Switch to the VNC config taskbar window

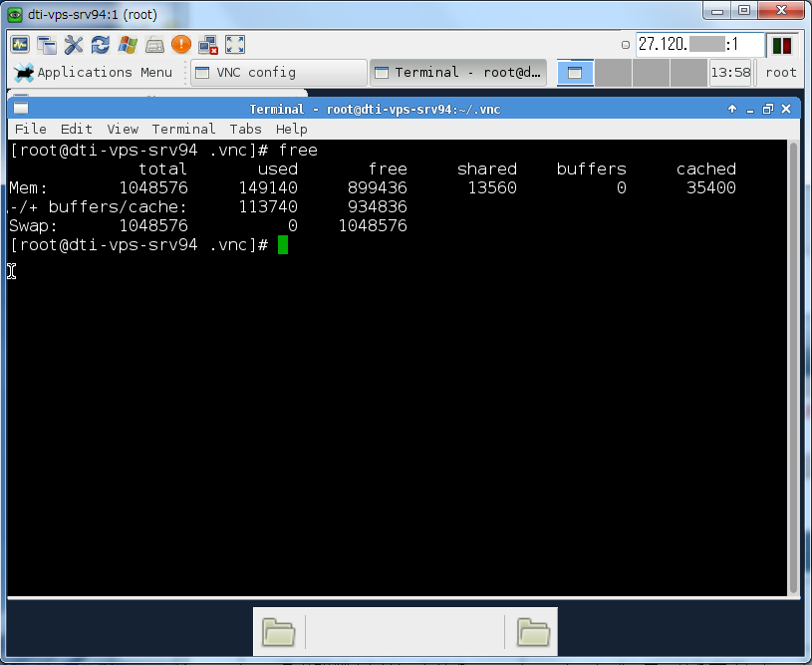[277, 73]
